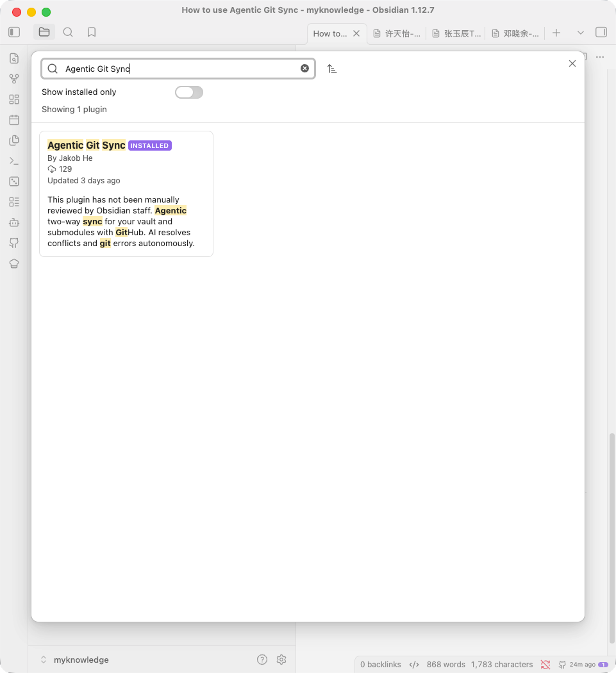Click the chef hat ribbon icon
The height and width of the screenshot is (673, 616).
tap(14, 263)
